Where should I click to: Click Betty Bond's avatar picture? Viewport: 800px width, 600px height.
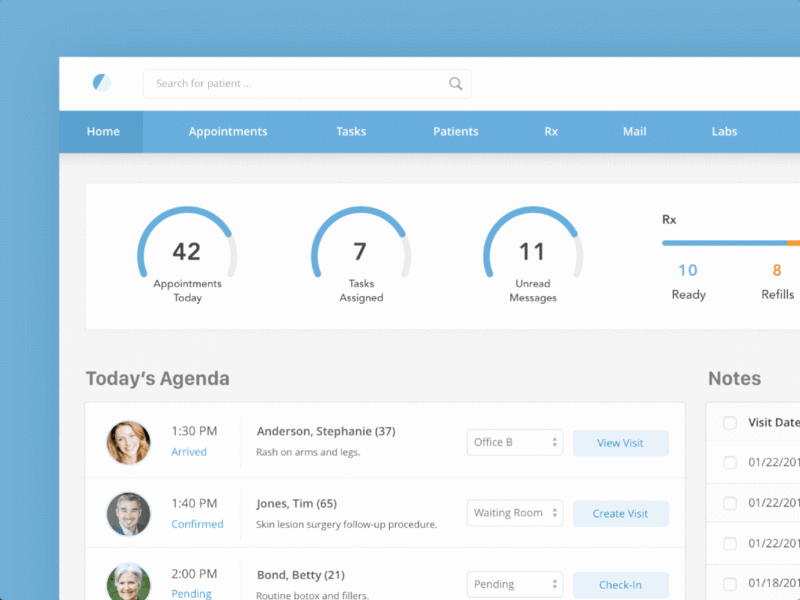128,582
